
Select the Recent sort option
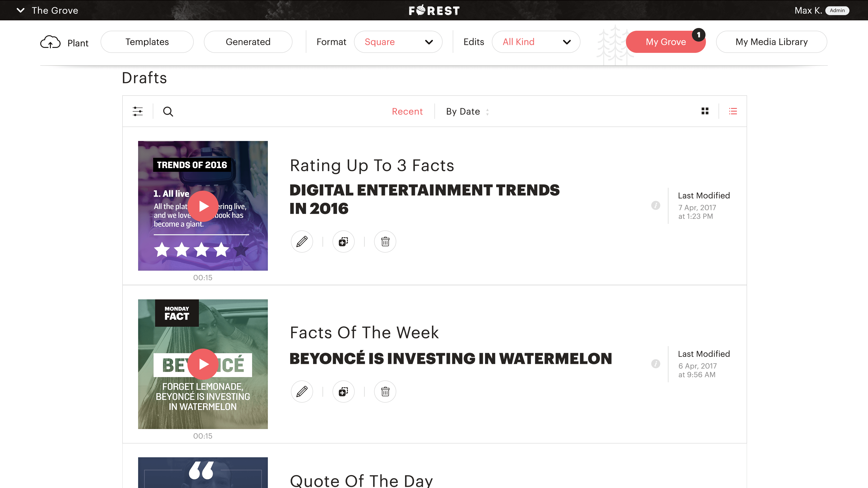click(x=407, y=111)
